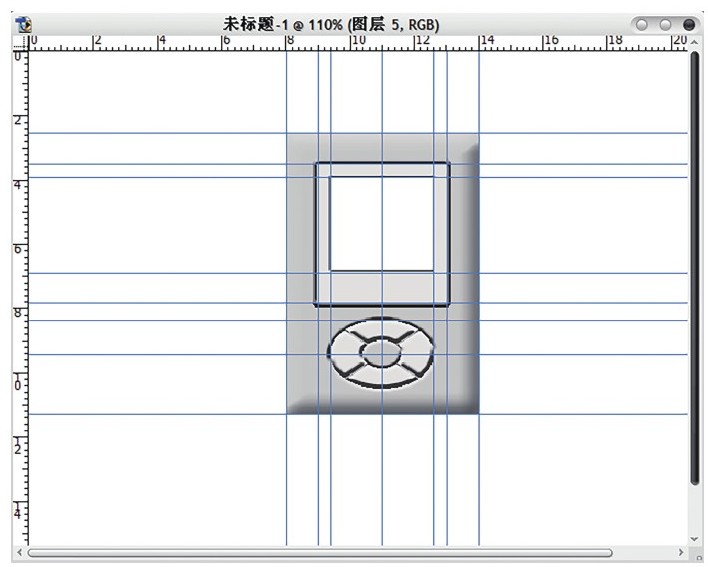
Task: Click the dark rightmost title bar button
Action: [x=689, y=24]
